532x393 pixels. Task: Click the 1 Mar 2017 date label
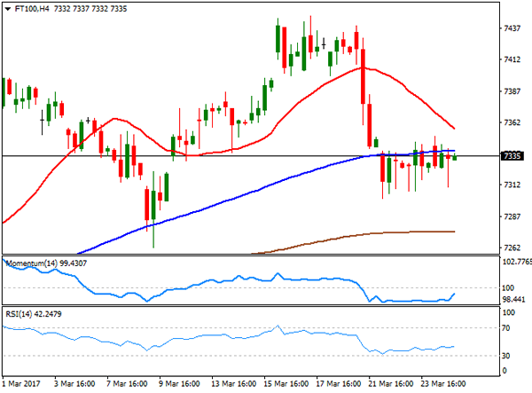(x=21, y=384)
